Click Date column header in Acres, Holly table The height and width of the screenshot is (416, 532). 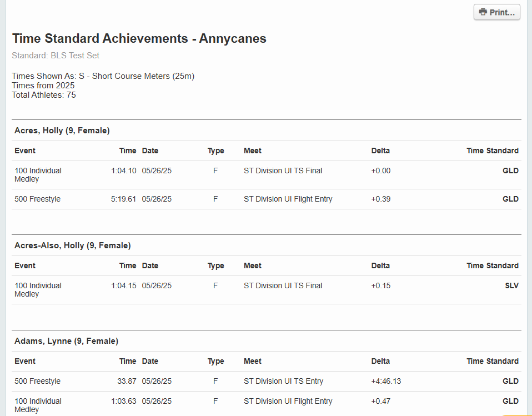coord(150,151)
